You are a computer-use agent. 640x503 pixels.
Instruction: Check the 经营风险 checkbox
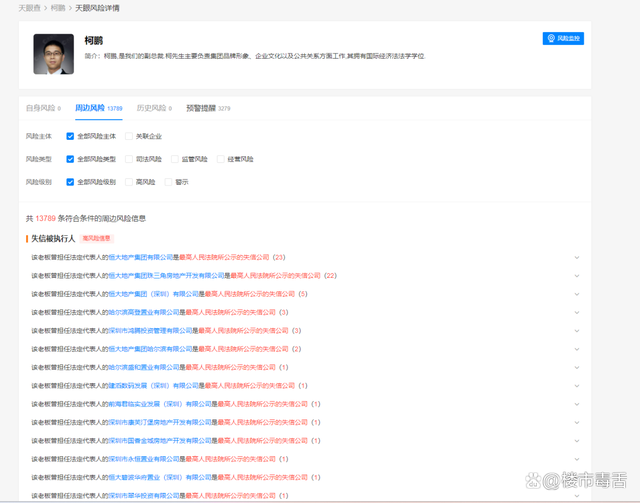(220, 159)
